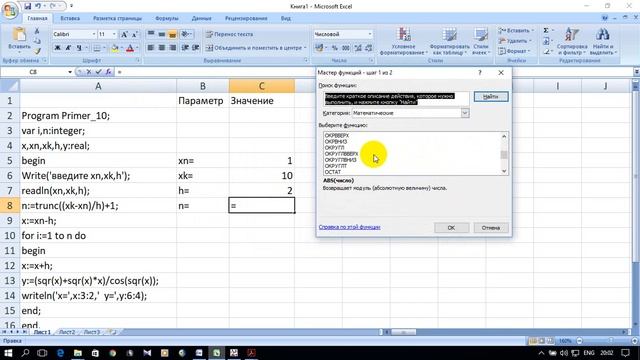Click the cancel X in the formula bar
Viewport: 640px width, 360px height.
point(89,72)
